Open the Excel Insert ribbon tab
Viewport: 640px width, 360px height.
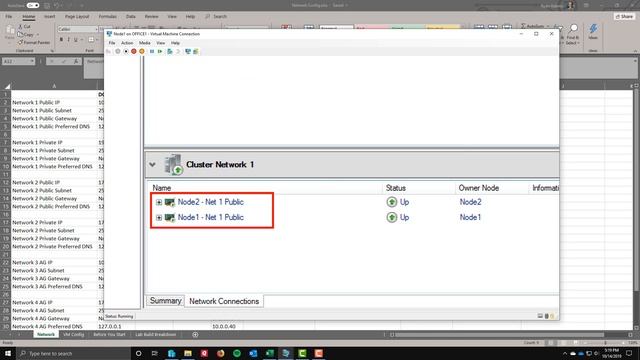click(x=49, y=16)
